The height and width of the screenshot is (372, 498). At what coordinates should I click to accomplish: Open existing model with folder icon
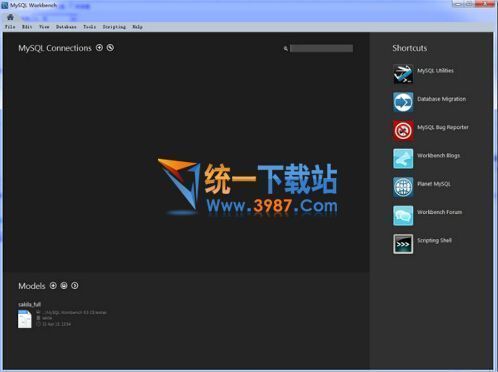(64, 286)
